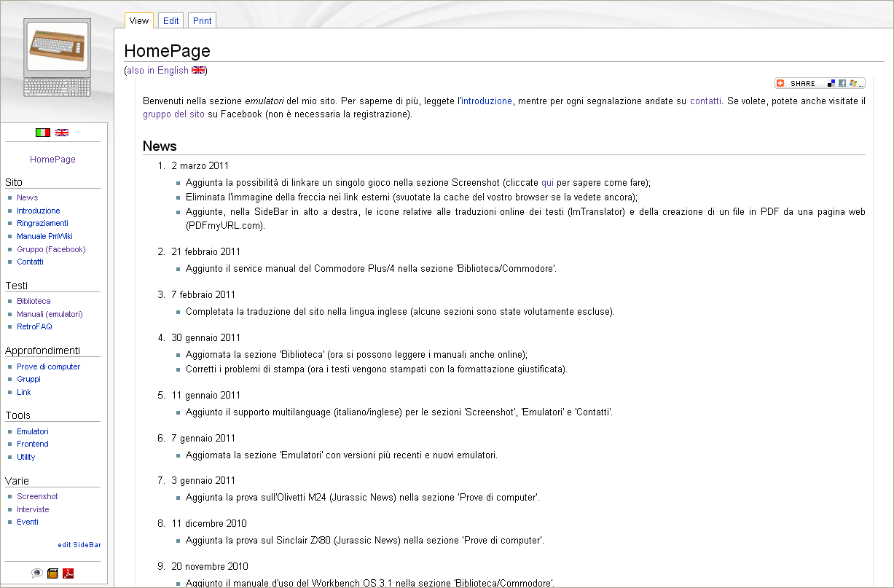894x588 pixels.
Task: Open Gruppo (Facebook) sidebar link
Action: tap(51, 249)
